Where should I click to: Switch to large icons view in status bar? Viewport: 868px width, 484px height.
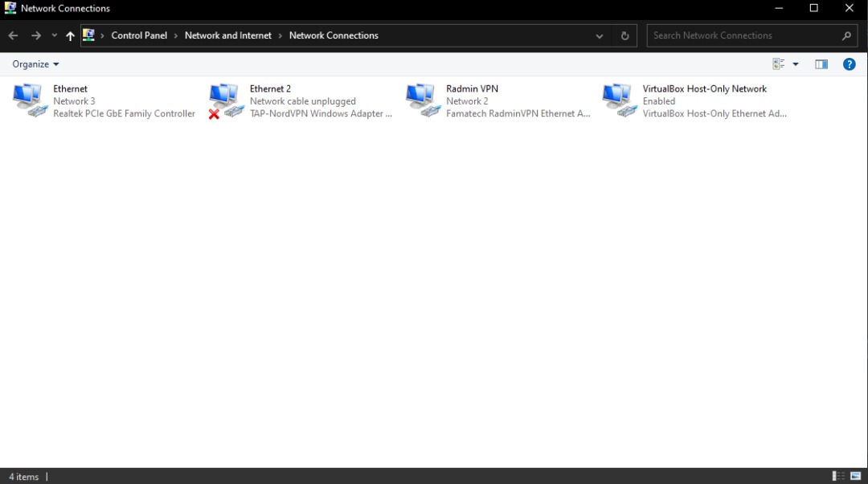855,476
